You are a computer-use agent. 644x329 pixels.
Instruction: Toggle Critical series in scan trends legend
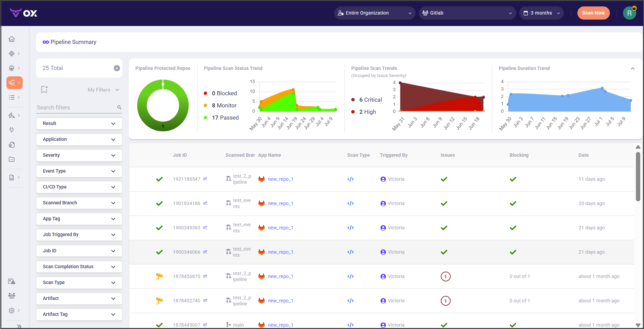[367, 100]
